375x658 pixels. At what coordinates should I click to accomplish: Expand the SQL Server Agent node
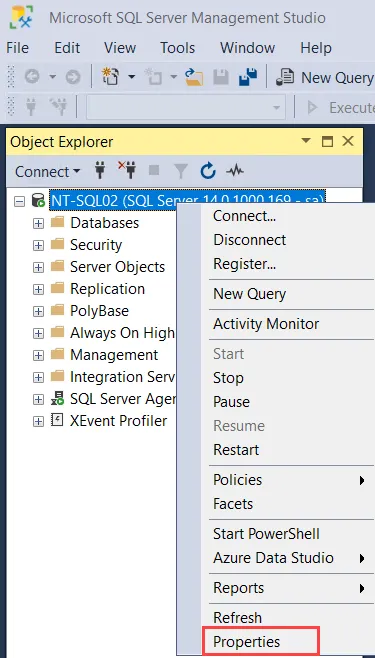pyautogui.click(x=38, y=400)
